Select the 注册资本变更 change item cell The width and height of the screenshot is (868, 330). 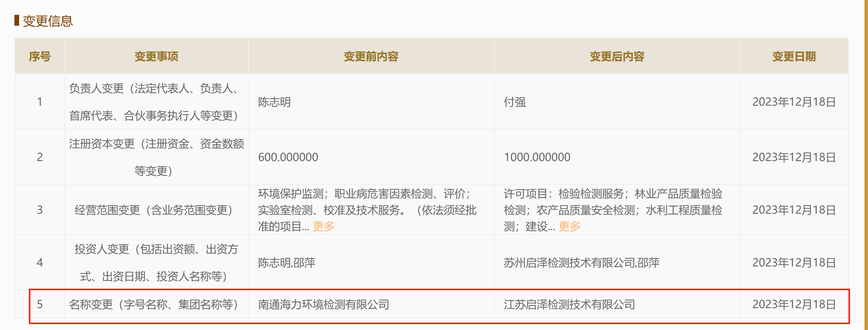pos(156,157)
